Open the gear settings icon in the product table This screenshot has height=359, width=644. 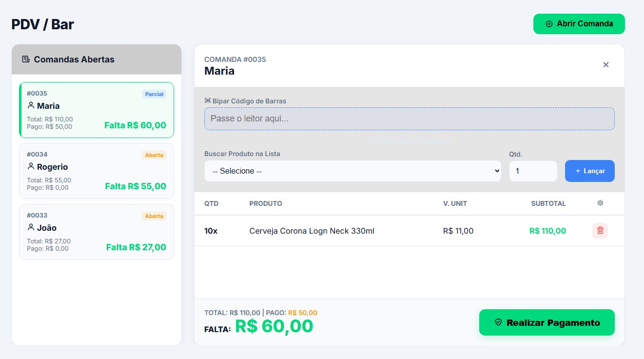(x=600, y=203)
